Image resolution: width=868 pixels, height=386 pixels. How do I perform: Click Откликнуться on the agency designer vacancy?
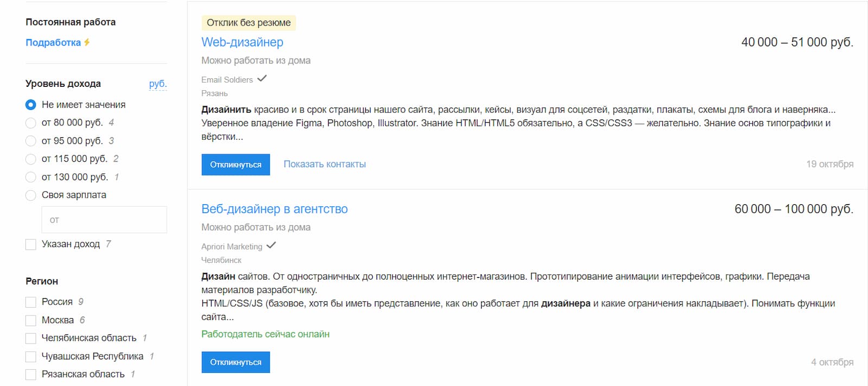[235, 362]
